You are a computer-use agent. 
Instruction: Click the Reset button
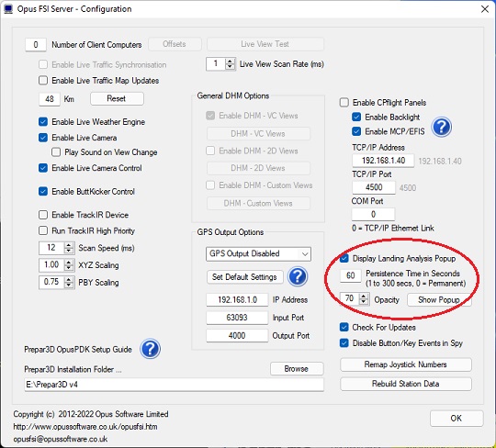tap(117, 98)
